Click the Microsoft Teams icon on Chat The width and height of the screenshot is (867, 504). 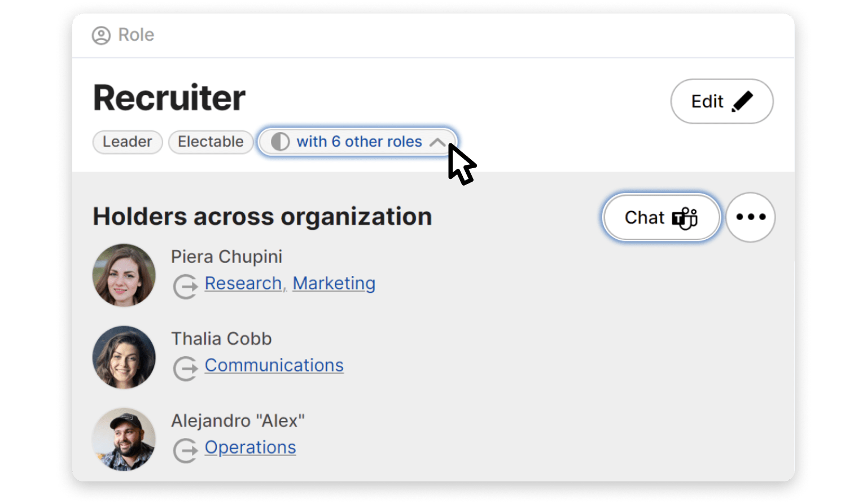[685, 218]
